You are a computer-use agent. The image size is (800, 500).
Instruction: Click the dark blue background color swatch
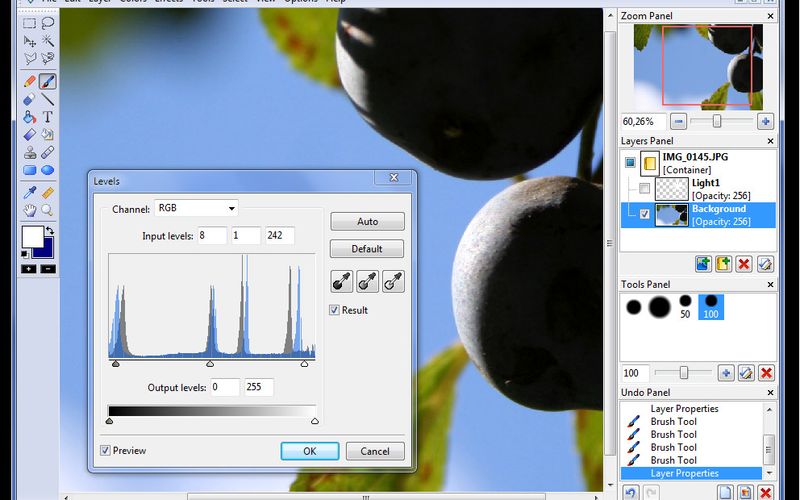click(46, 249)
